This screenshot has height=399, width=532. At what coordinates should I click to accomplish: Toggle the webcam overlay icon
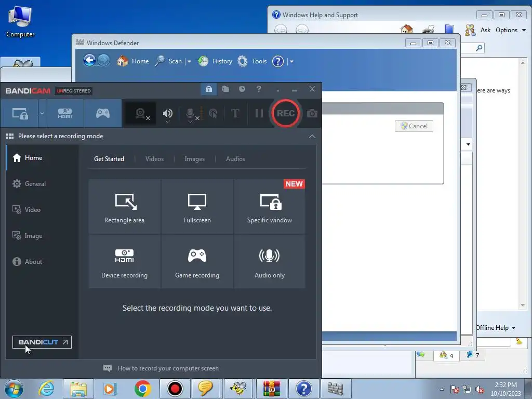pos(140,113)
